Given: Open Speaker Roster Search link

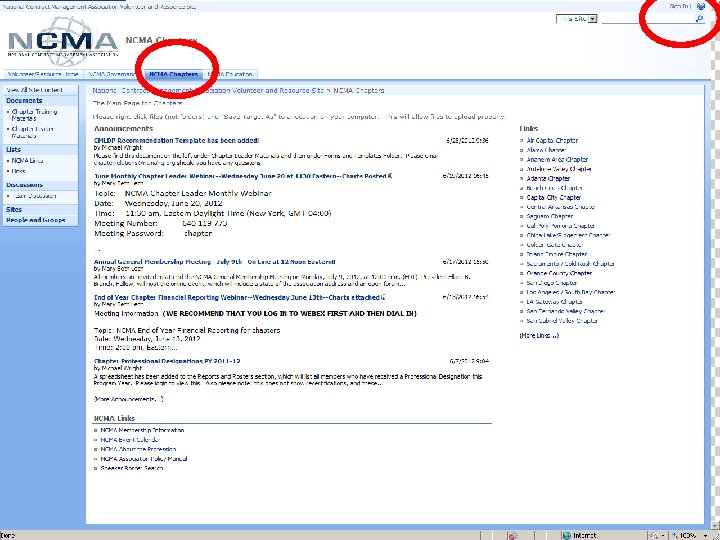Looking at the screenshot, I should pos(132,468).
